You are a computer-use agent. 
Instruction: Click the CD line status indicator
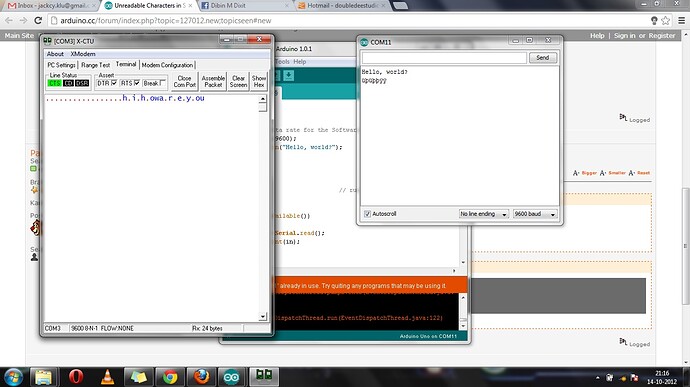tap(68, 83)
